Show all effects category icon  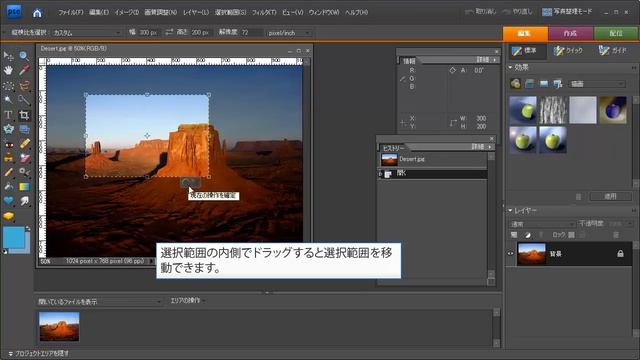[558, 84]
